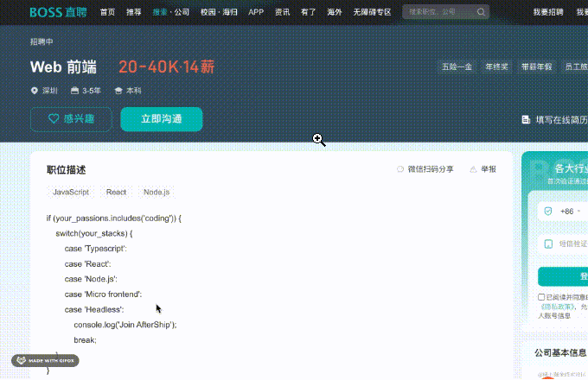Open the 海归 nav item
Viewport: 588px width, 380px height.
coord(230,12)
